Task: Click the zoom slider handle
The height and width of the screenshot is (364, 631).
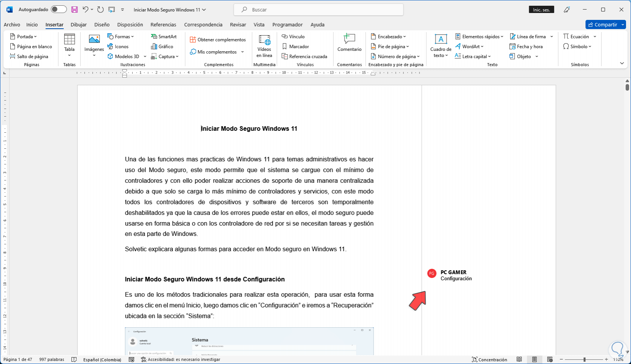Action: [584, 359]
